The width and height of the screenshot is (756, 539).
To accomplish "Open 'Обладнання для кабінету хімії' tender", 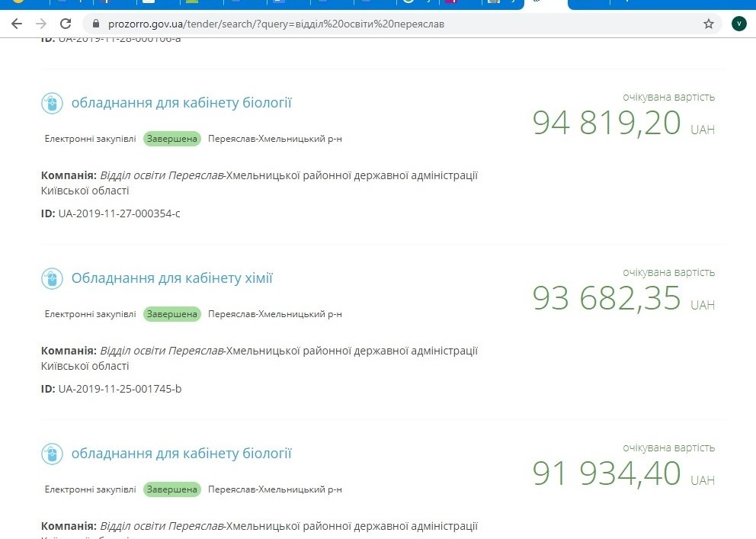I will tap(172, 278).
